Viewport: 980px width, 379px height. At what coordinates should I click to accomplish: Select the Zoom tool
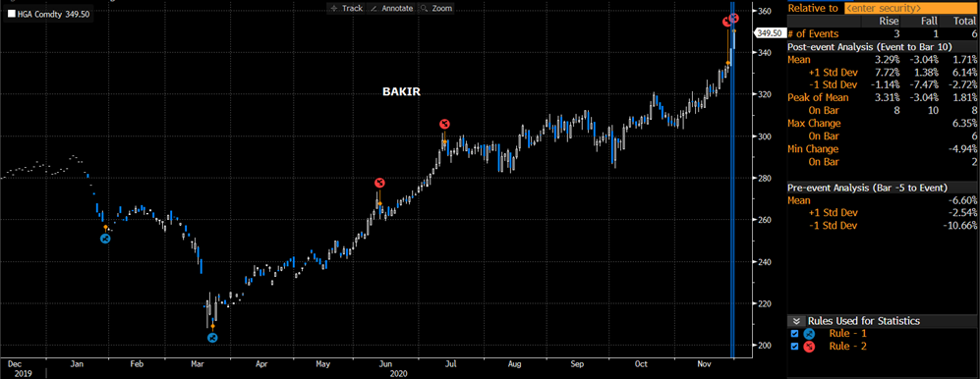tap(435, 8)
